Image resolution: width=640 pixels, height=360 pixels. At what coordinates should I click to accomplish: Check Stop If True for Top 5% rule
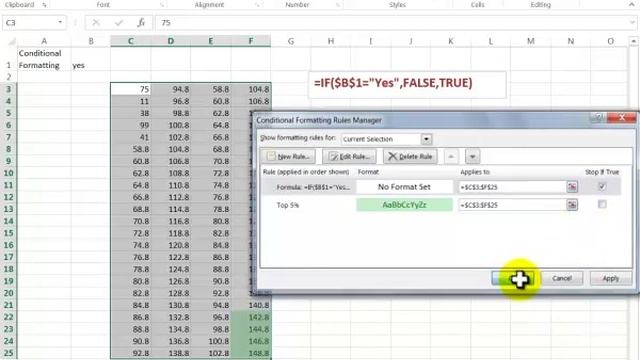point(602,204)
